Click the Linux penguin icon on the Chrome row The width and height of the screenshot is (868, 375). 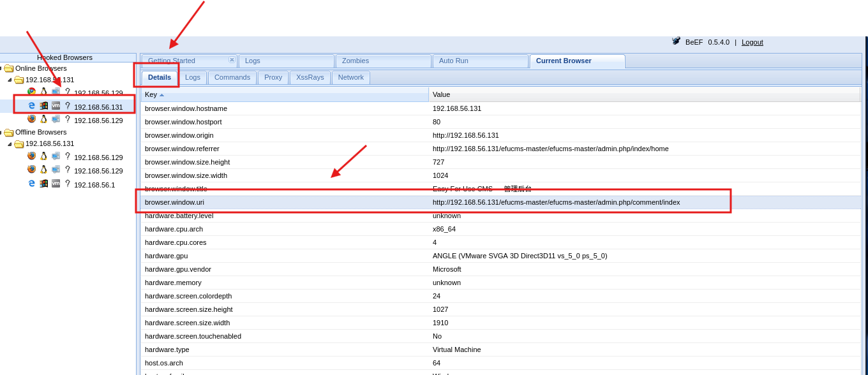[44, 92]
